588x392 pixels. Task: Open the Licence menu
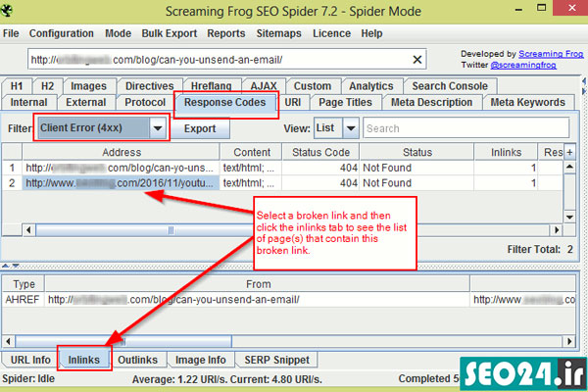click(332, 33)
